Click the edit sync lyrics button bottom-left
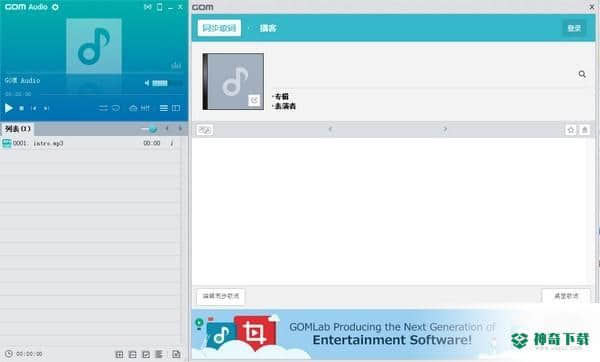This screenshot has width=600, height=362. pyautogui.click(x=221, y=296)
